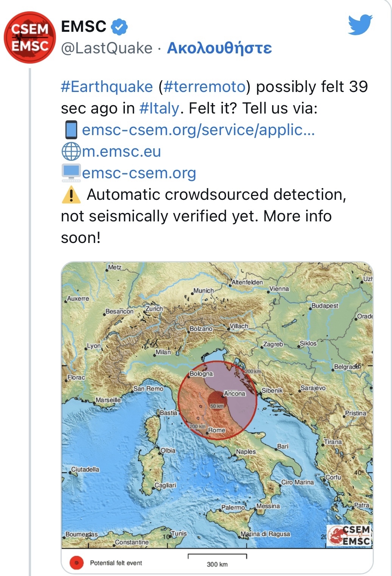This screenshot has height=576, width=392.
Task: Open the #Italy hashtag
Action: pos(159,108)
